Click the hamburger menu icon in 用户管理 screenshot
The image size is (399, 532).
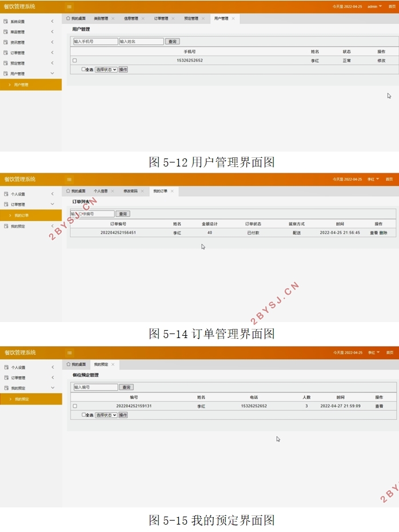click(69, 7)
